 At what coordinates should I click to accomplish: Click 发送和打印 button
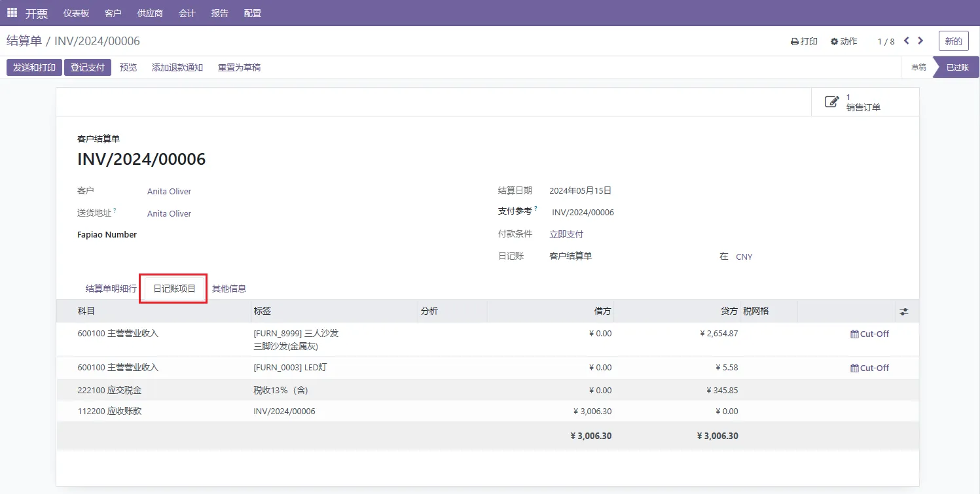click(34, 67)
